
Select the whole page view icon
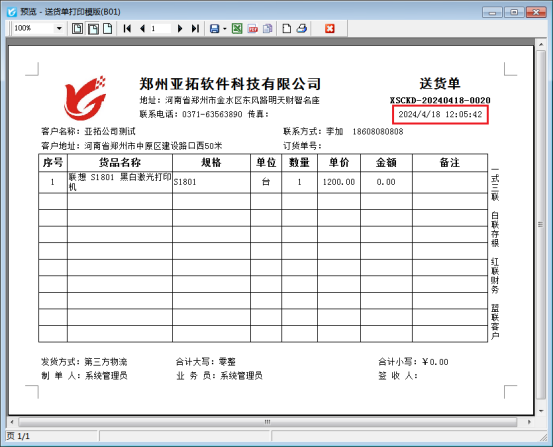(77, 28)
